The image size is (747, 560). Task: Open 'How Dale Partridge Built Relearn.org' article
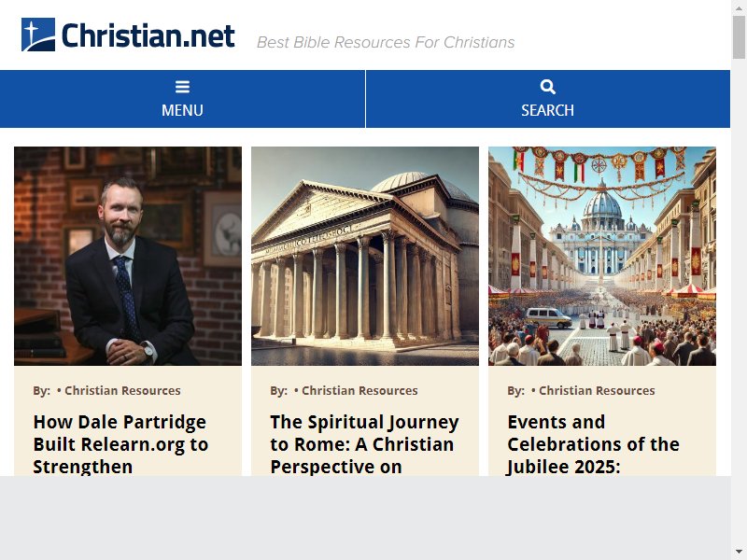coord(121,444)
